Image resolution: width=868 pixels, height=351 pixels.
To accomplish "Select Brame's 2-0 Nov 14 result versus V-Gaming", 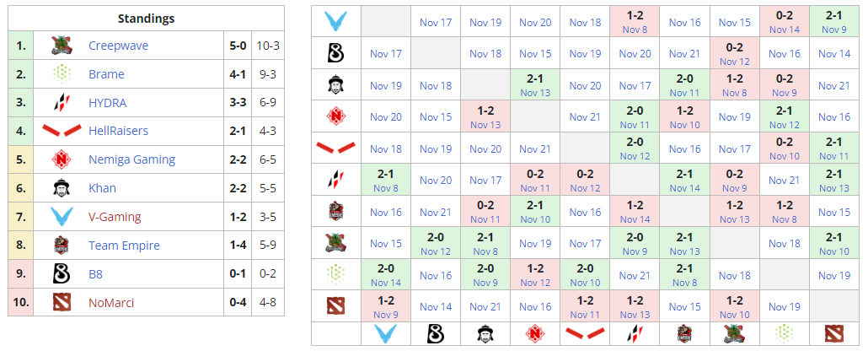I will pyautogui.click(x=386, y=275).
